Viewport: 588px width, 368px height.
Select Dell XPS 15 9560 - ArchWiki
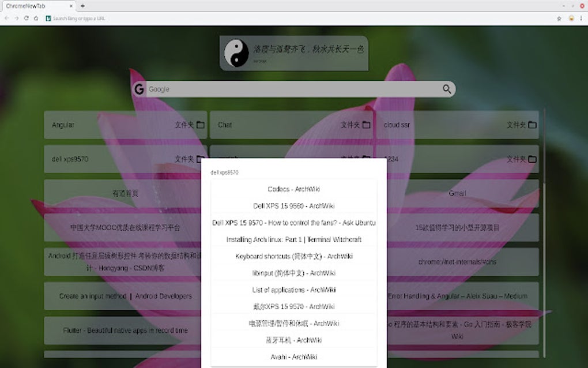pos(293,206)
